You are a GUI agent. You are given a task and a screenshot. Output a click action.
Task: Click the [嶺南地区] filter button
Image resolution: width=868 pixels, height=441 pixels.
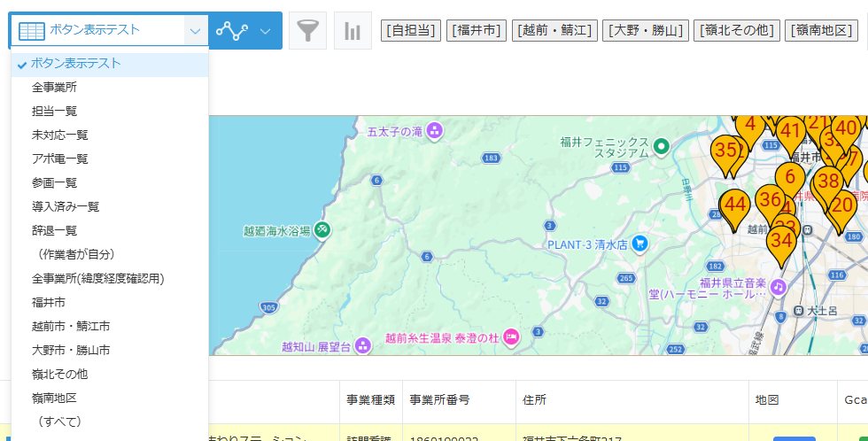(x=821, y=31)
